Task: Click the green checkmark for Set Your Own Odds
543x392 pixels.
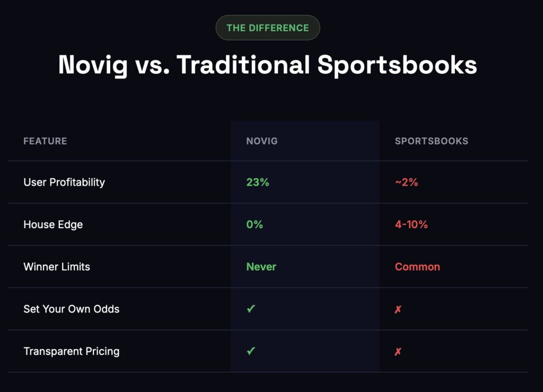Action: click(251, 309)
